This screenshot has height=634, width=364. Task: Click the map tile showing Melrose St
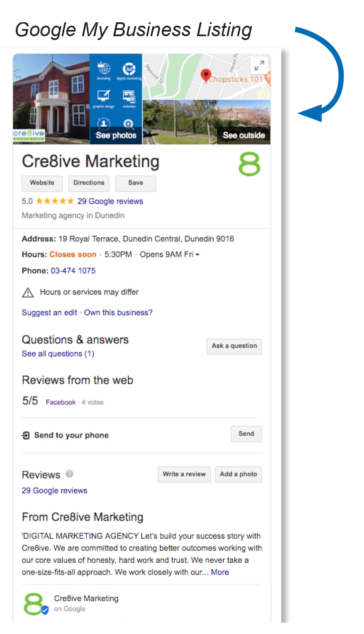206,77
